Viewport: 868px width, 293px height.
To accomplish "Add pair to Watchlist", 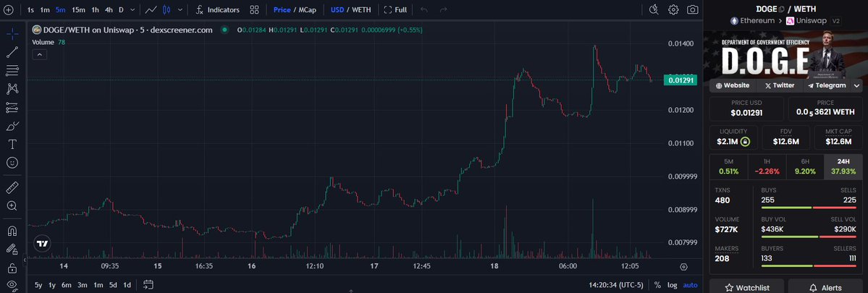I will [x=747, y=287].
